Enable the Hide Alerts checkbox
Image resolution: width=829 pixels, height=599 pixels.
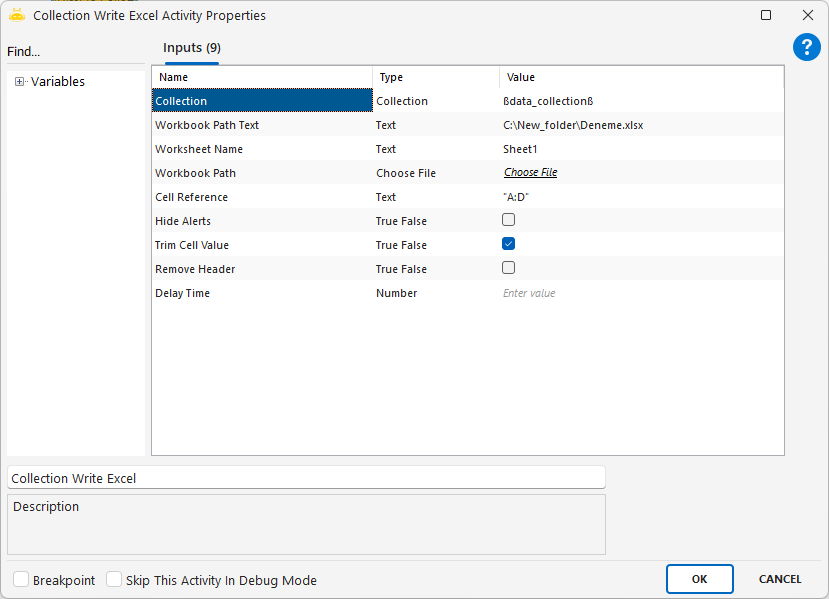tap(508, 220)
